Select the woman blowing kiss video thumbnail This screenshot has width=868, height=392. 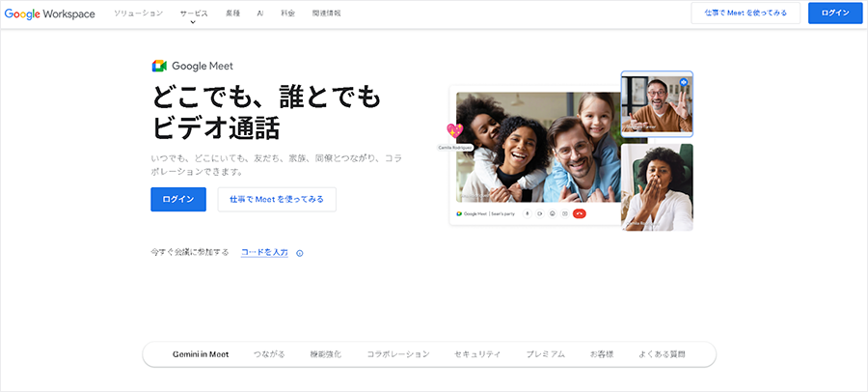click(x=657, y=187)
